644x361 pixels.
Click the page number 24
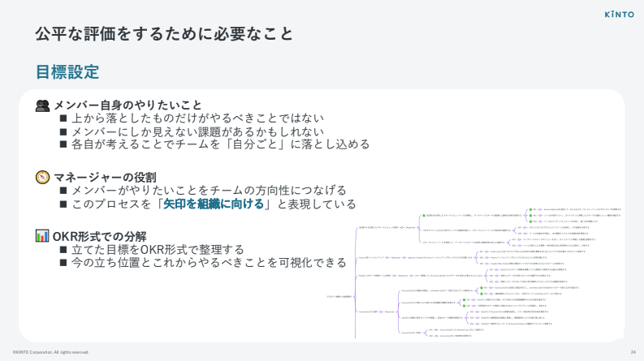tap(633, 352)
